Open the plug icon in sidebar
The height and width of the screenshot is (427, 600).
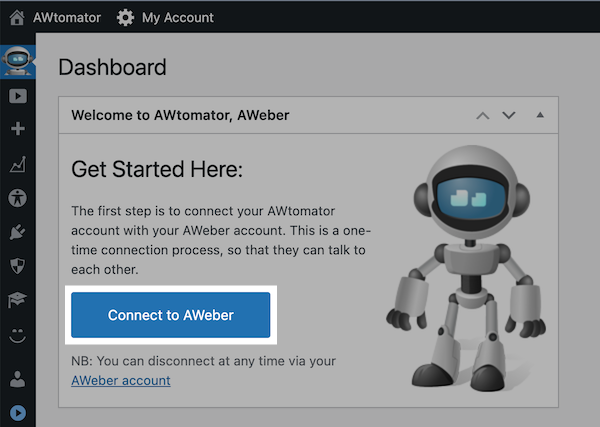(x=17, y=232)
